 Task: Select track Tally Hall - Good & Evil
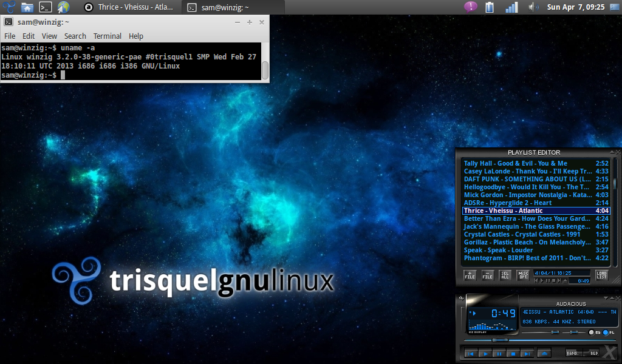click(536, 163)
